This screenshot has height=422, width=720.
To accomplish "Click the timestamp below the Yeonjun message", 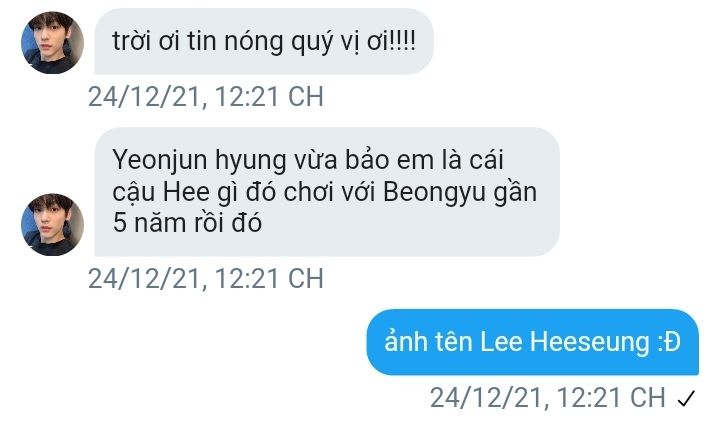I will [x=206, y=279].
